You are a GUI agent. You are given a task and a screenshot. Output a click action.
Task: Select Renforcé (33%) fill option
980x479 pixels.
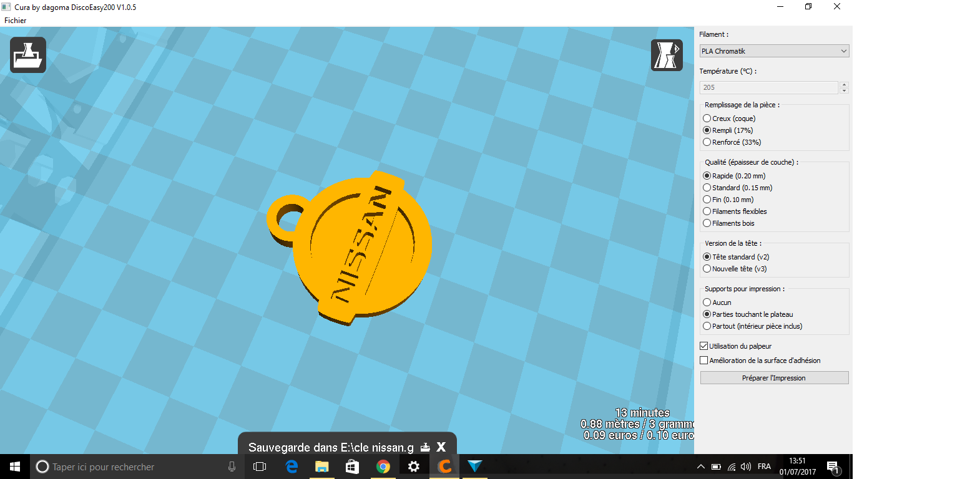pos(732,142)
